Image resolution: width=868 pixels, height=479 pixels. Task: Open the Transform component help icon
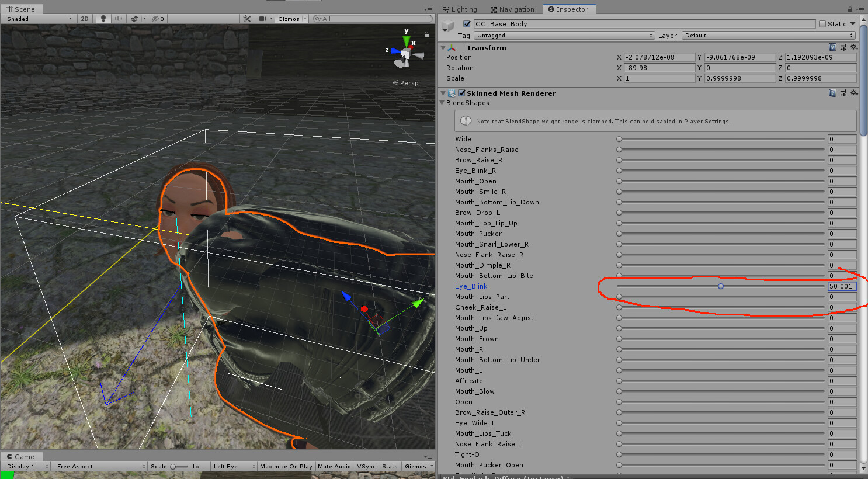[x=832, y=47]
